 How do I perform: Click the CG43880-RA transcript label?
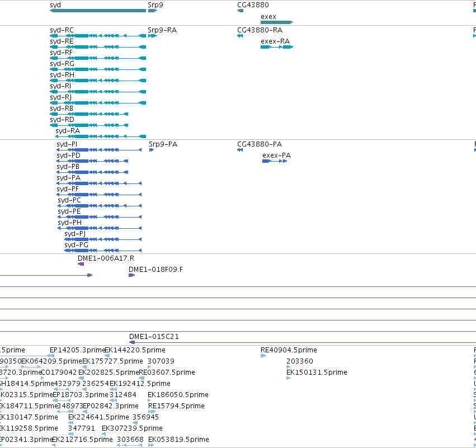tap(260, 30)
